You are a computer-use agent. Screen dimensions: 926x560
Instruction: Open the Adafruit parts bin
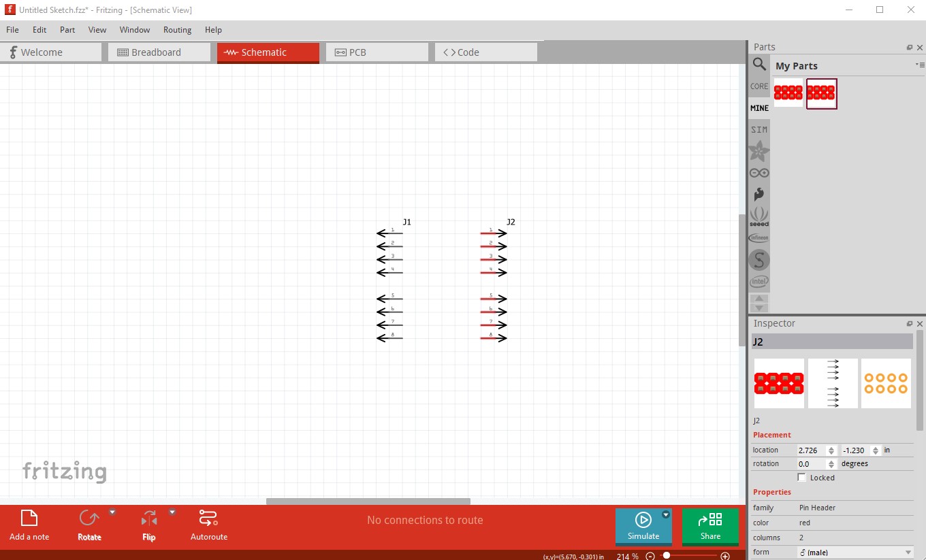pyautogui.click(x=759, y=151)
